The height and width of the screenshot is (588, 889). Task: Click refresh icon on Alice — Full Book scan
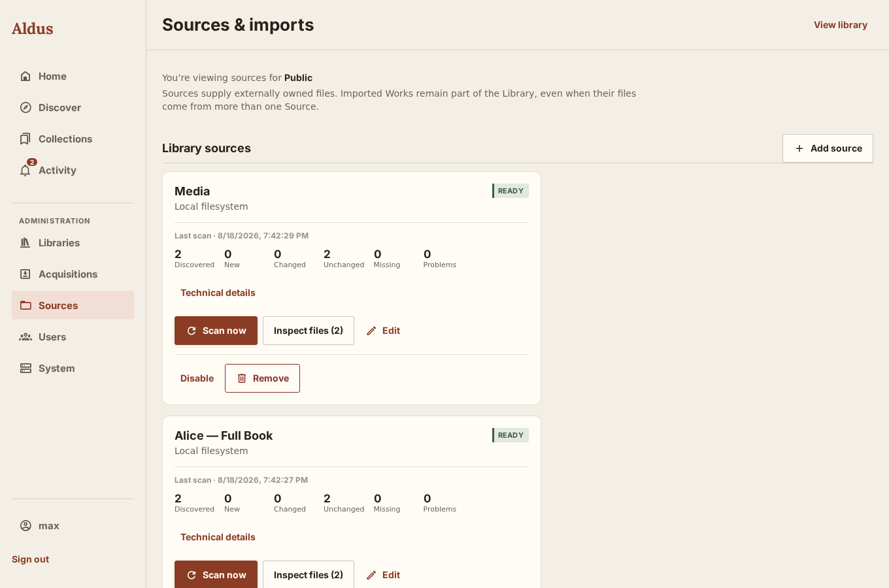[192, 575]
